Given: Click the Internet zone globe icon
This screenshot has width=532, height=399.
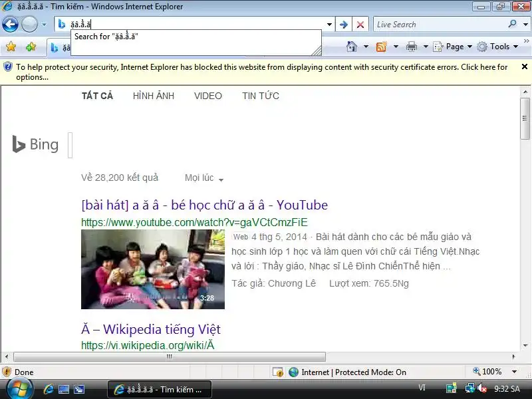Looking at the screenshot, I should (x=293, y=372).
